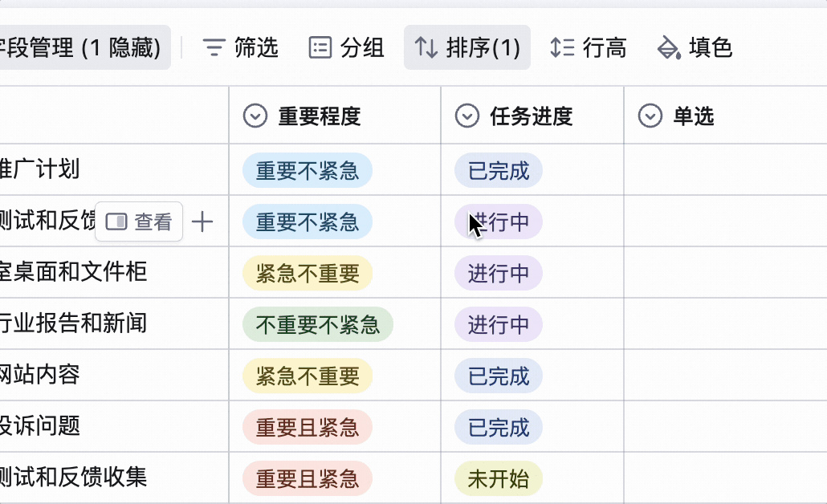This screenshot has height=504, width=827.
Task: Click the 分组 group icon
Action: tap(320, 47)
